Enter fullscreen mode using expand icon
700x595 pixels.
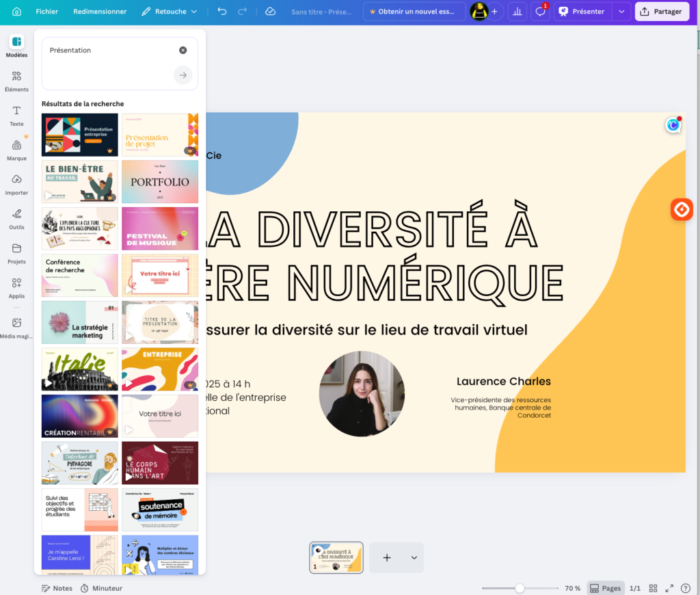coord(670,588)
